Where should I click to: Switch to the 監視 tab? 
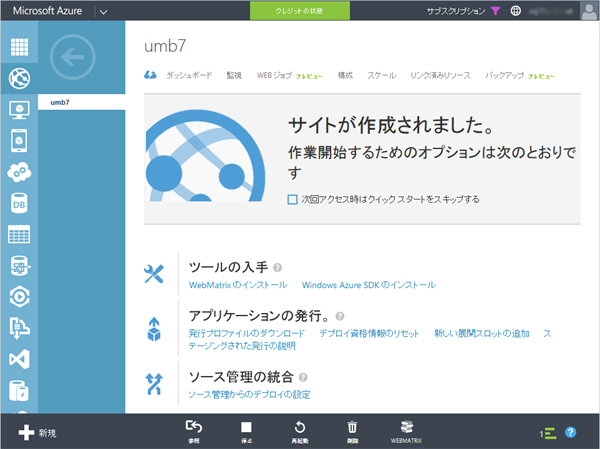coord(234,75)
